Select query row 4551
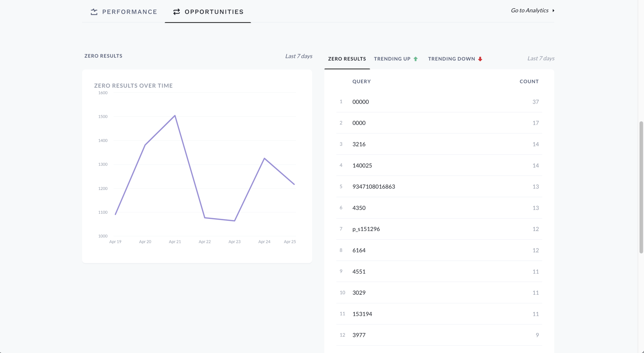The height and width of the screenshot is (353, 644). pos(439,272)
